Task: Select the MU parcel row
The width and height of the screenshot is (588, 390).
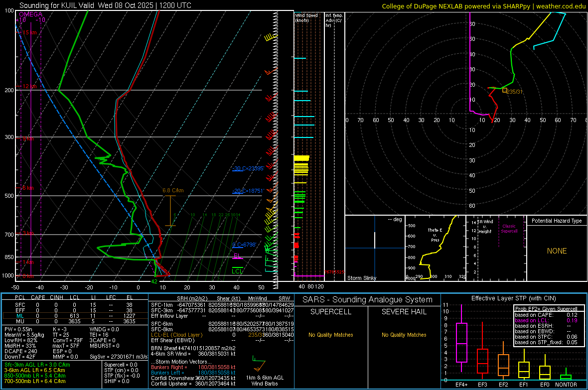Action: (74, 321)
